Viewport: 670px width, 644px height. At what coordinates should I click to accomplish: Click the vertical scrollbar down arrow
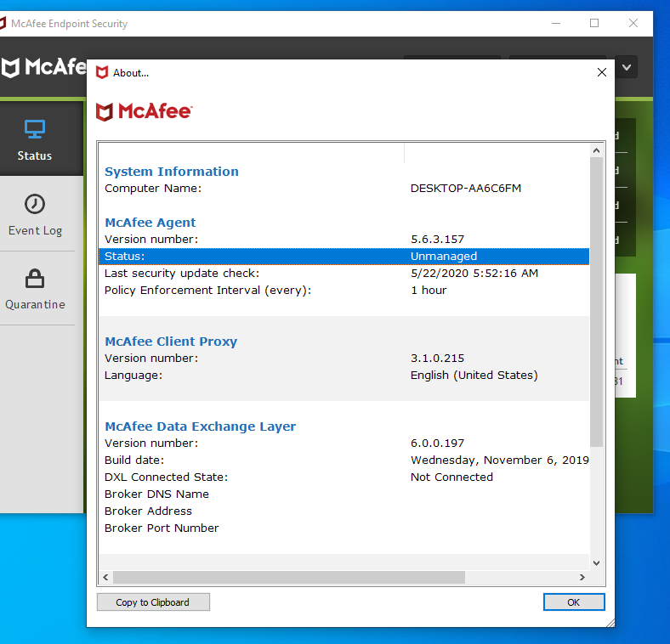click(597, 562)
